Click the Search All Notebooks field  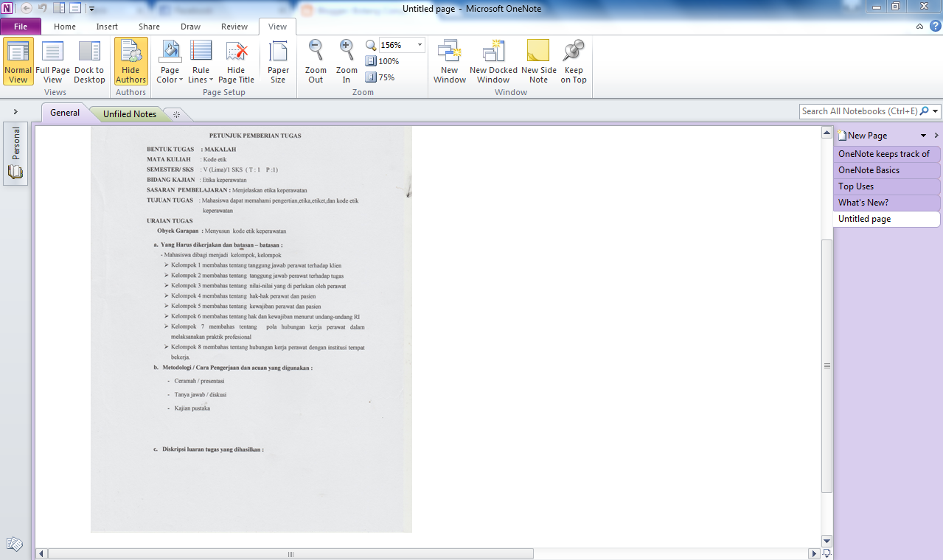point(859,111)
